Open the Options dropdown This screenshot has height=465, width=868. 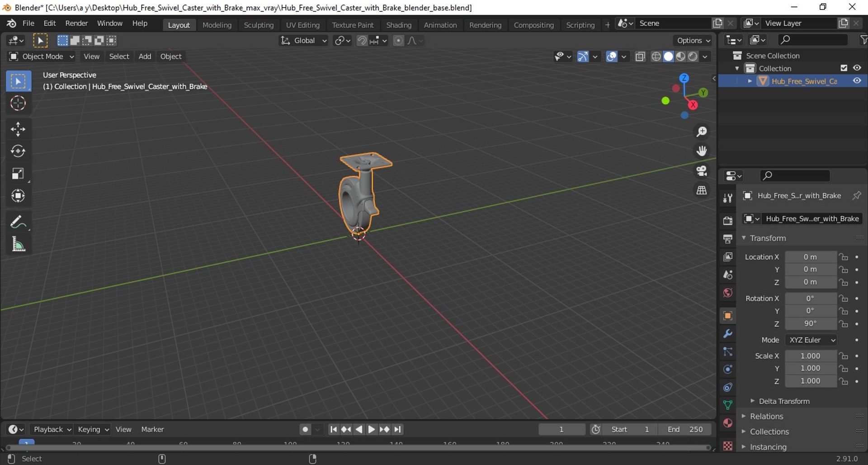693,40
